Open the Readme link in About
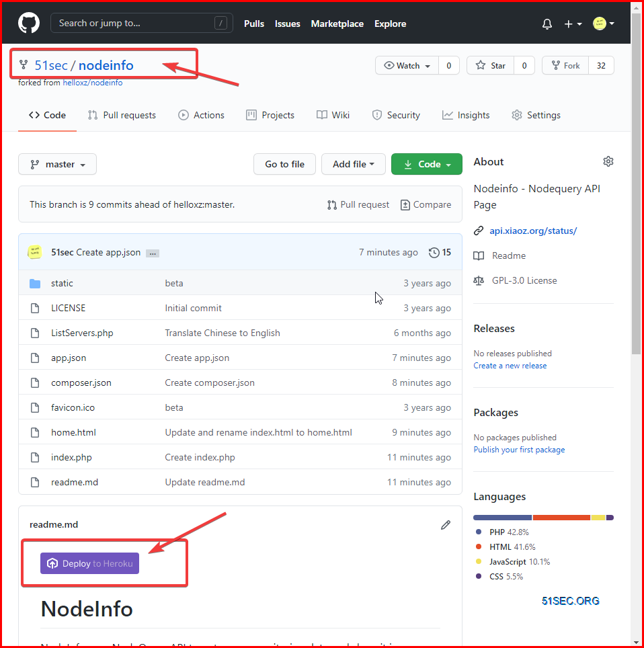The image size is (644, 648). click(x=508, y=255)
